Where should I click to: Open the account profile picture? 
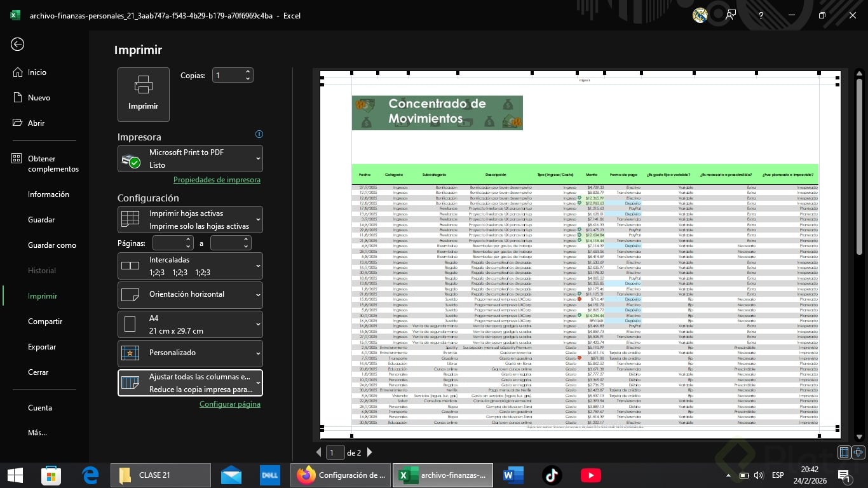pyautogui.click(x=700, y=15)
